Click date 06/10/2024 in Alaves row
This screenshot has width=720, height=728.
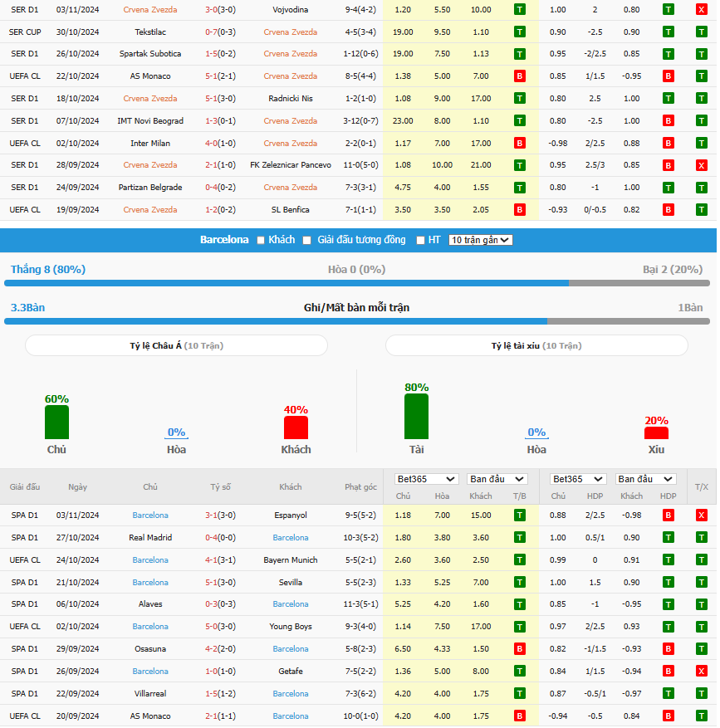tap(77, 604)
